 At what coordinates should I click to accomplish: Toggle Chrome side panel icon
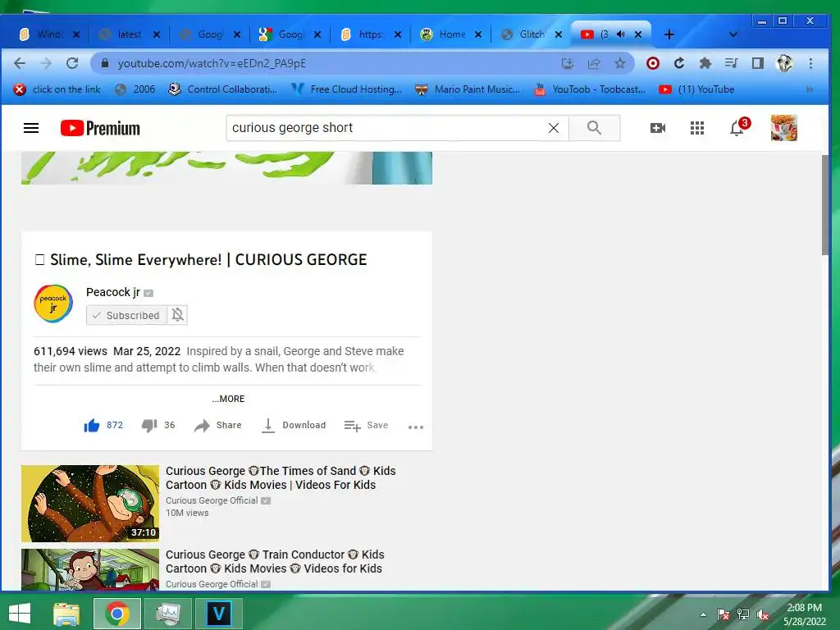coord(757,63)
